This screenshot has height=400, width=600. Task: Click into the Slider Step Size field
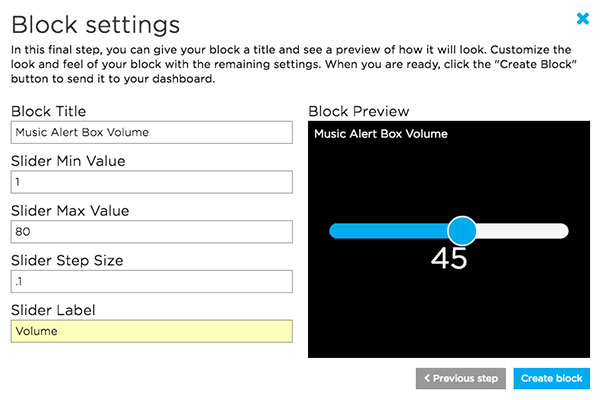point(151,281)
